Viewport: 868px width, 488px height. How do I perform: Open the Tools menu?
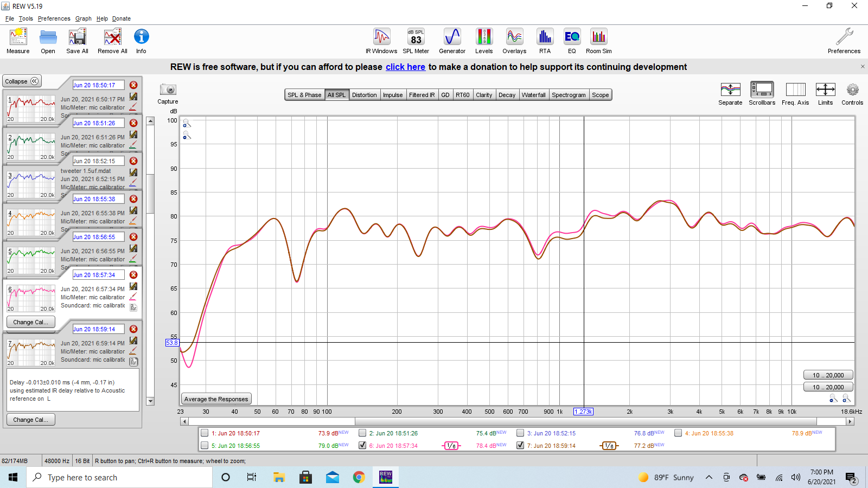26,18
